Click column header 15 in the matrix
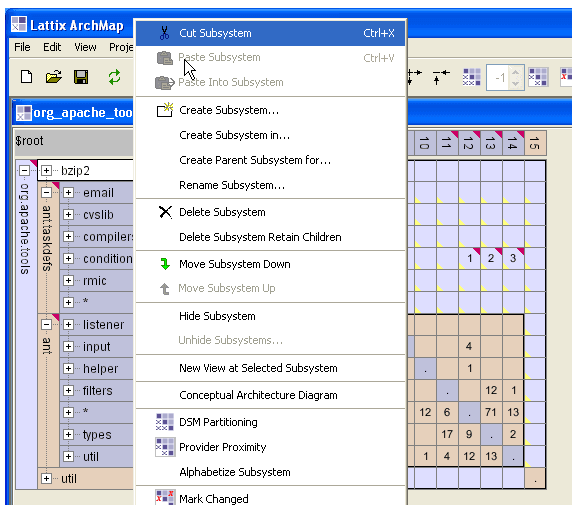The width and height of the screenshot is (572, 505). [535, 143]
